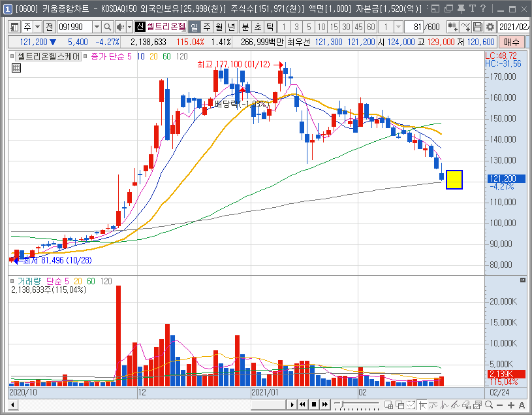This screenshot has width=532, height=415.
Task: Click the eraser tool icon
Action: [x=467, y=405]
